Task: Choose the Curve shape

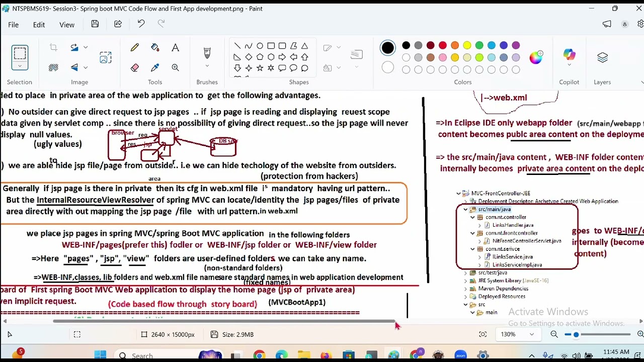Action: (x=249, y=46)
